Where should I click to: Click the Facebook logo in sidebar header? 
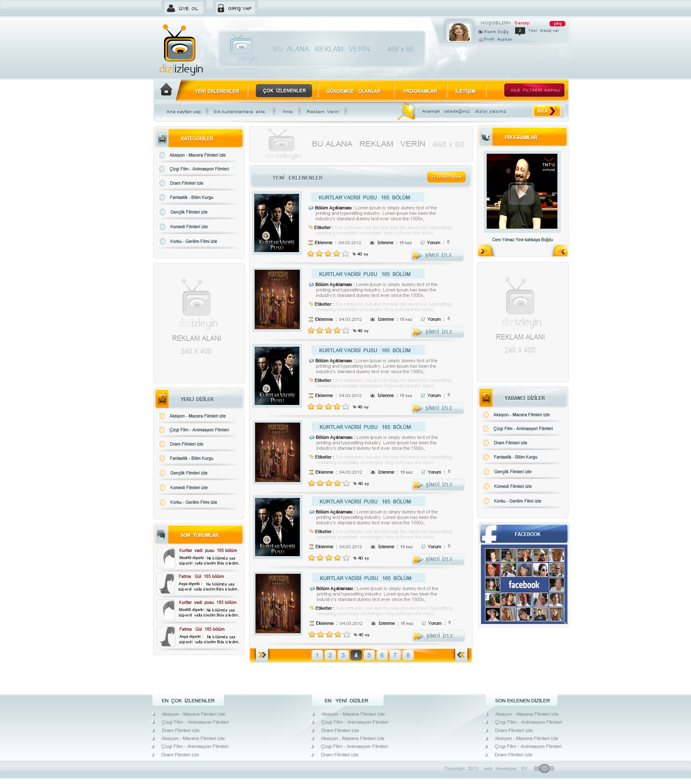pyautogui.click(x=489, y=534)
